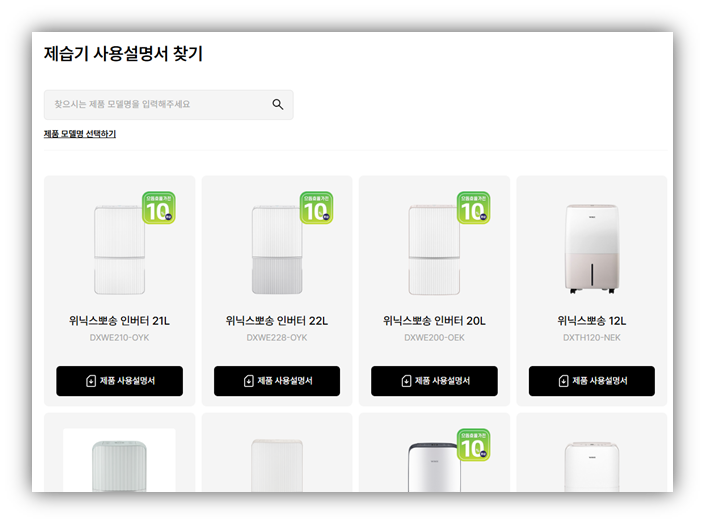
Task: Click model number DXWE200-OEK
Action: pyautogui.click(x=434, y=338)
